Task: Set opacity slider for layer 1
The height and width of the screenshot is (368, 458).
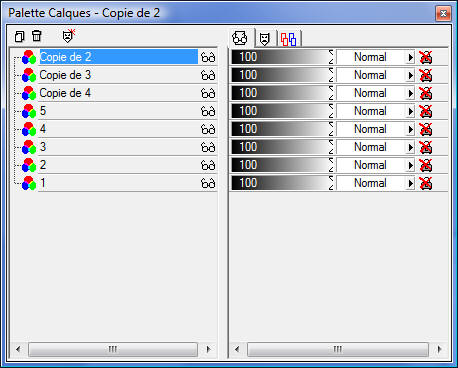Action: click(282, 183)
